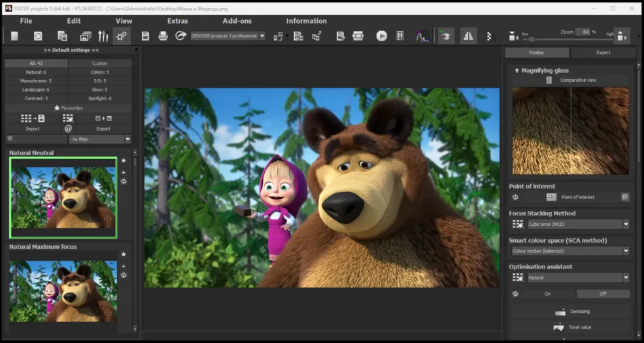This screenshot has height=343, width=644.
Task: Select the Natural Maximum focus thumbnail
Action: click(63, 291)
